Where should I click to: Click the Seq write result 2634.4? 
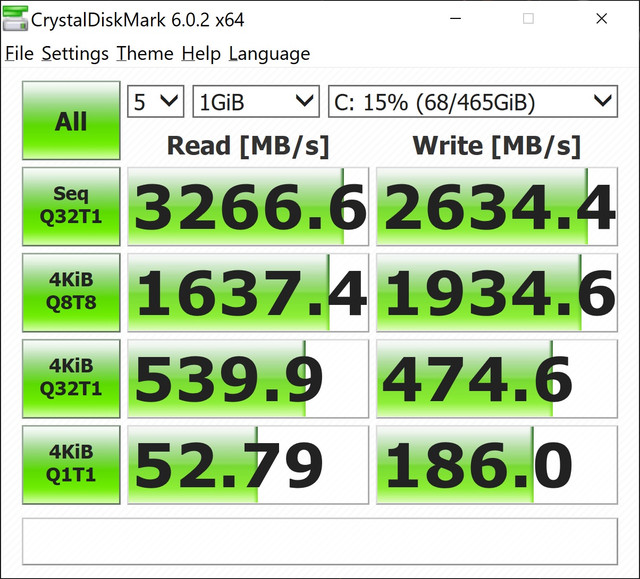[x=497, y=206]
